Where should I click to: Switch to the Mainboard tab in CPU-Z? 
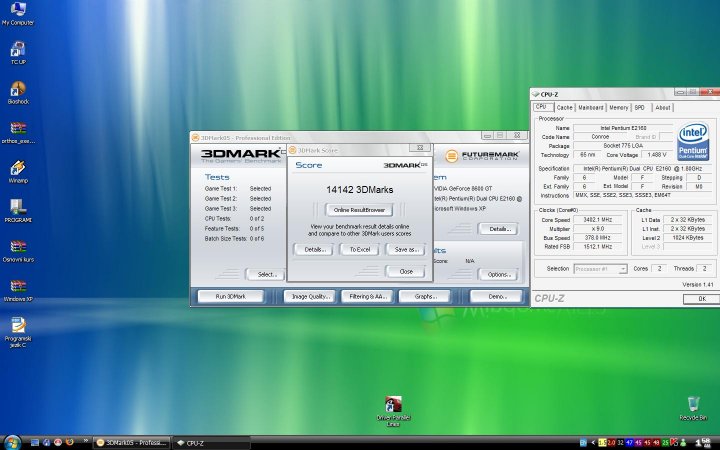coord(591,107)
